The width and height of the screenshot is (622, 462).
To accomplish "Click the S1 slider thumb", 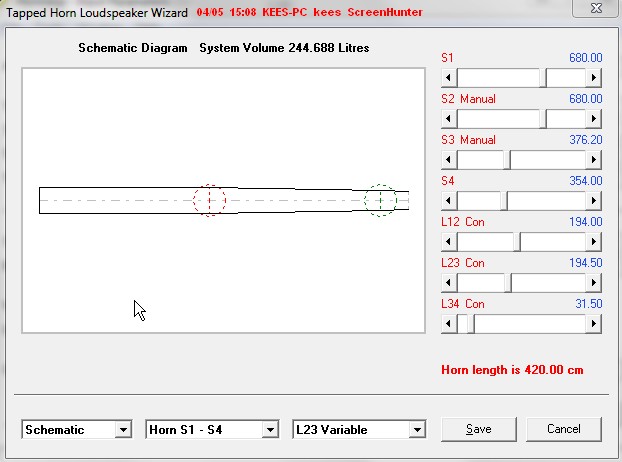I will click(543, 77).
